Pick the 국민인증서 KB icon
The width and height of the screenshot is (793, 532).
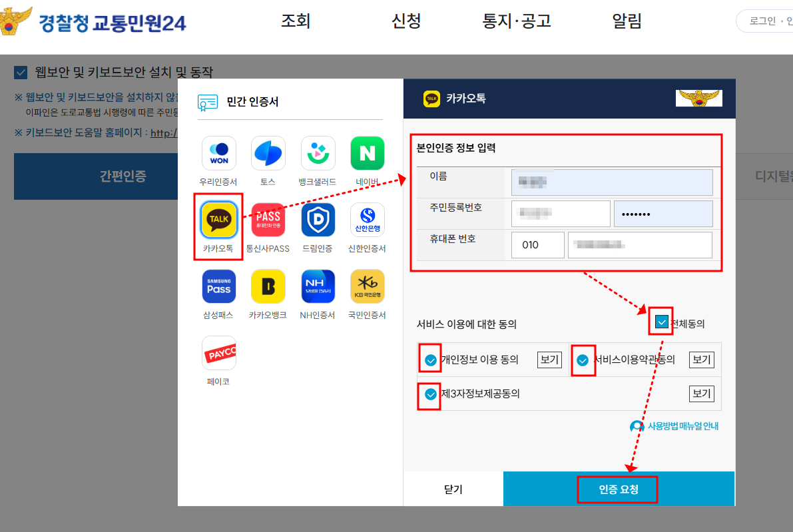pyautogui.click(x=367, y=286)
